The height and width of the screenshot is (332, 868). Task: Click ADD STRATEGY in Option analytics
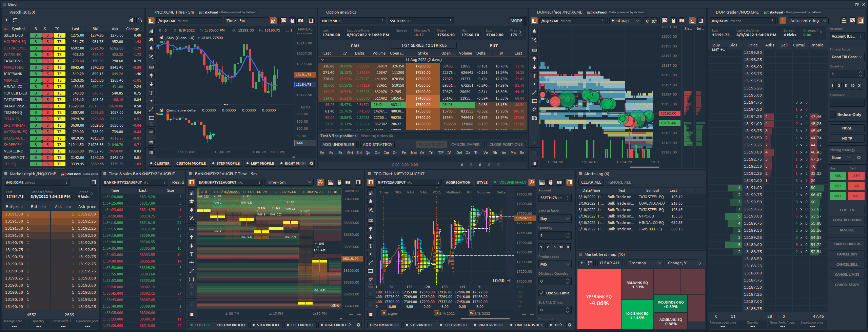click(377, 144)
